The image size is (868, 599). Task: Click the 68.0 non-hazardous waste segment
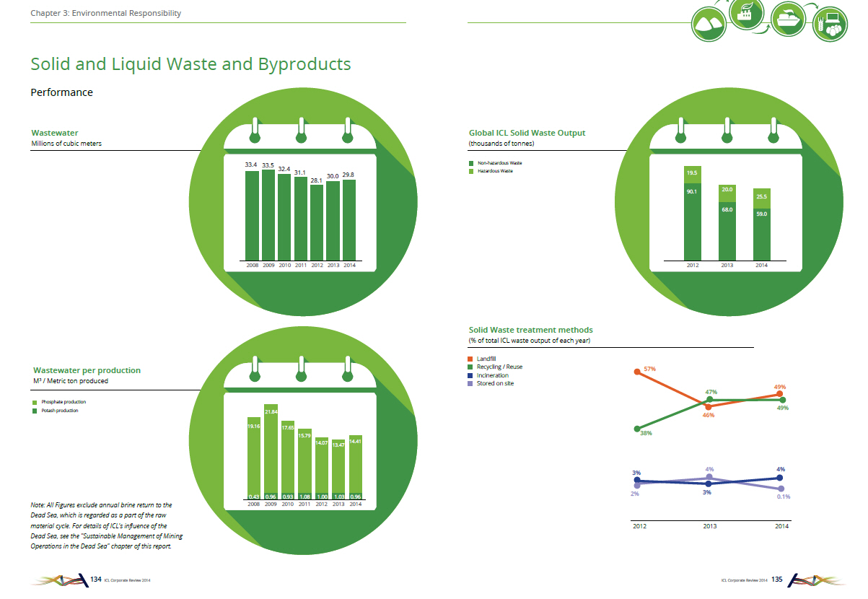coord(727,231)
